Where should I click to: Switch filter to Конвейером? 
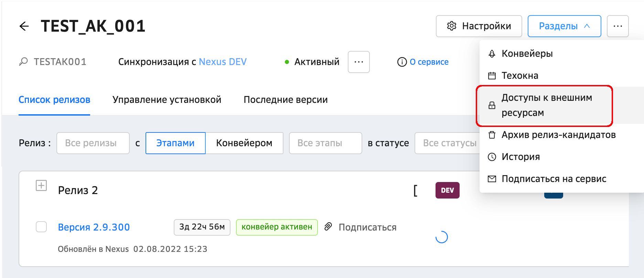244,143
